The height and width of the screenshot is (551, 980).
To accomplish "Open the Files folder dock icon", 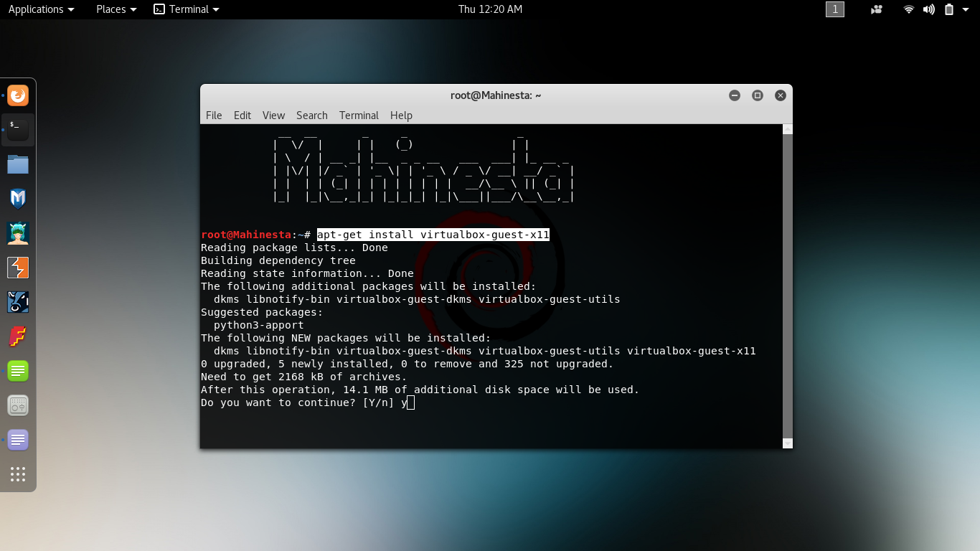I will (x=18, y=164).
